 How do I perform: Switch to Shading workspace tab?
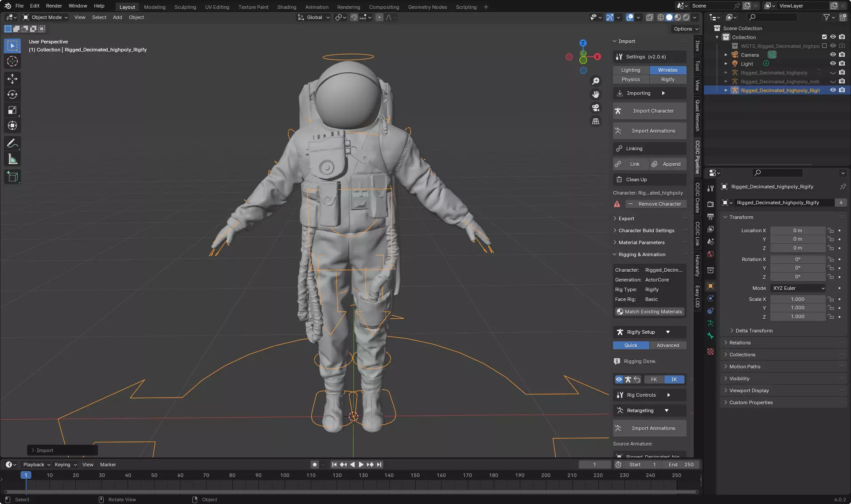[x=287, y=7]
